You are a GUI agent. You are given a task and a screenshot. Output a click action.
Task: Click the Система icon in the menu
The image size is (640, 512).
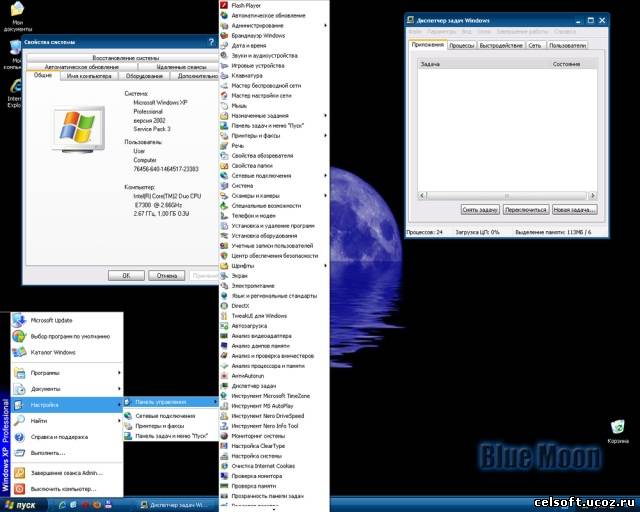click(224, 185)
